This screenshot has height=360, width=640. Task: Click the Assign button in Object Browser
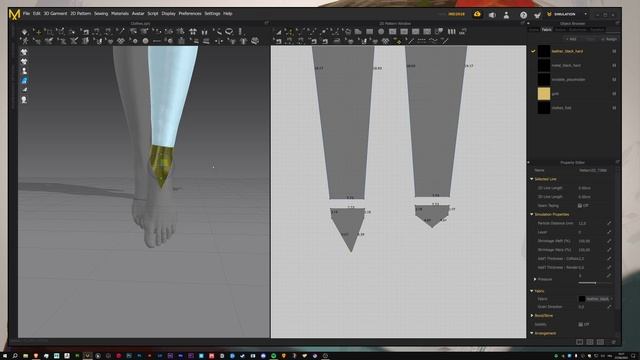[x=609, y=39]
